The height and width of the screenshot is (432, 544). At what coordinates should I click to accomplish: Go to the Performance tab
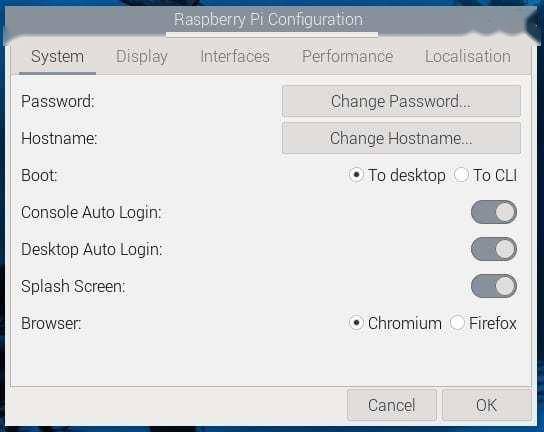(x=347, y=57)
